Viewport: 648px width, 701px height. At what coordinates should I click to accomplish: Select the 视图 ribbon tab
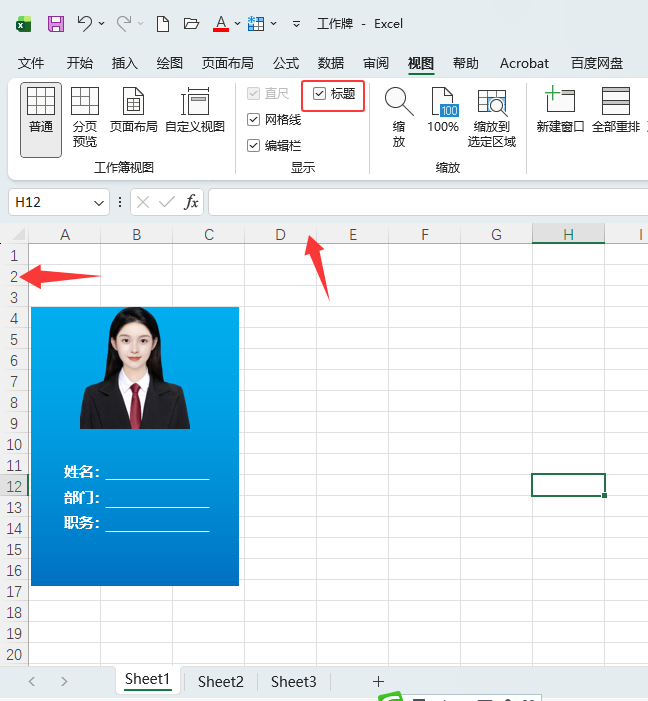click(421, 63)
